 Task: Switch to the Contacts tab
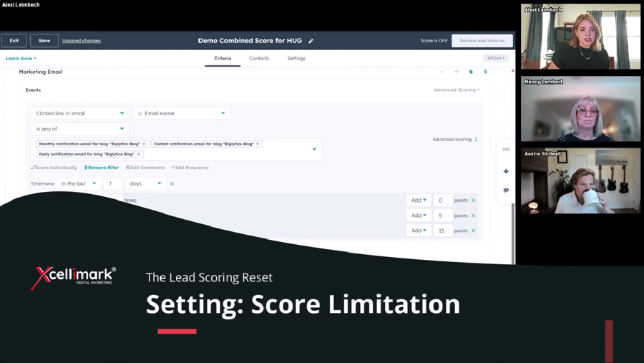pyautogui.click(x=259, y=59)
